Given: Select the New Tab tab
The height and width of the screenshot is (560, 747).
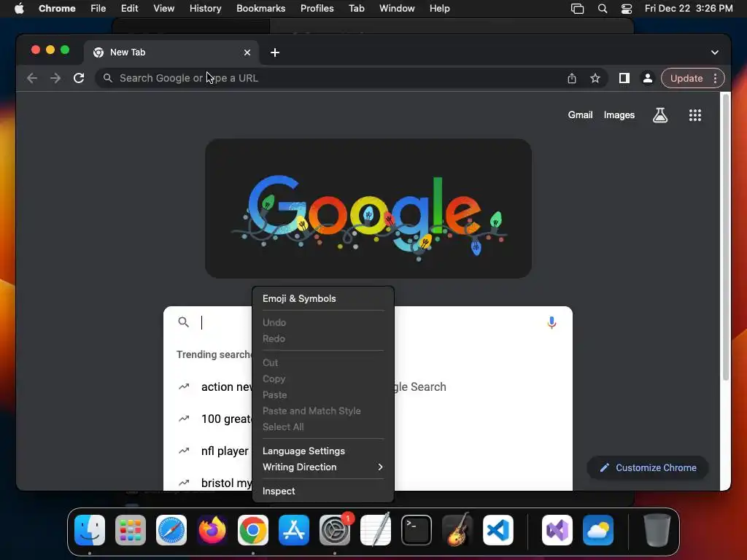Looking at the screenshot, I should click(171, 52).
